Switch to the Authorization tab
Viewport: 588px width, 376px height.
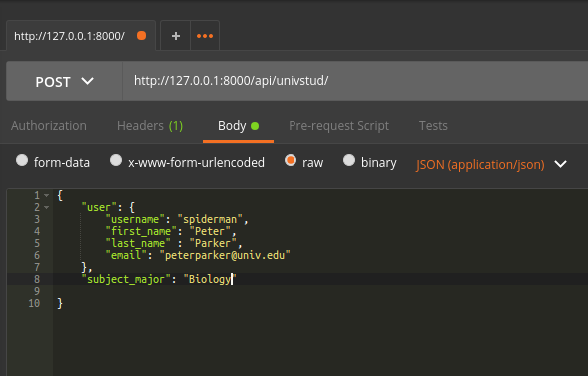pyautogui.click(x=49, y=125)
